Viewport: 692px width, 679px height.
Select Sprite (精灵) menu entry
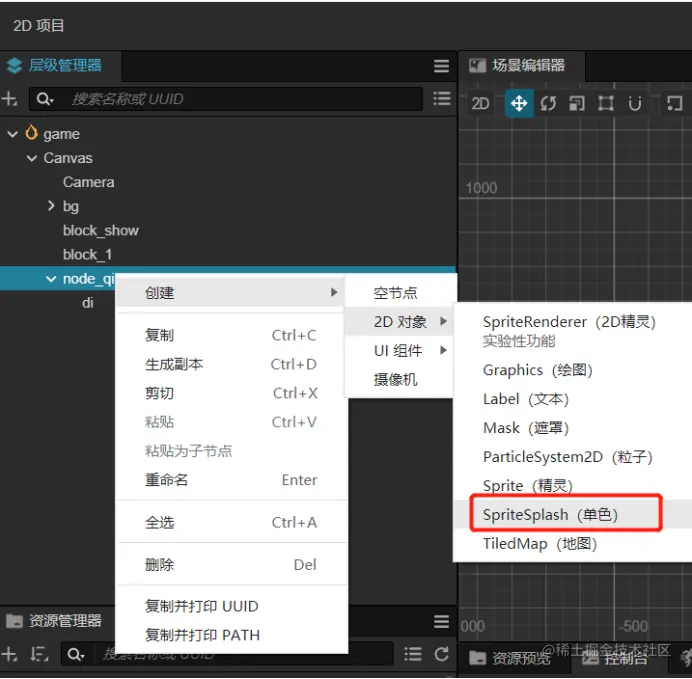coord(573,485)
